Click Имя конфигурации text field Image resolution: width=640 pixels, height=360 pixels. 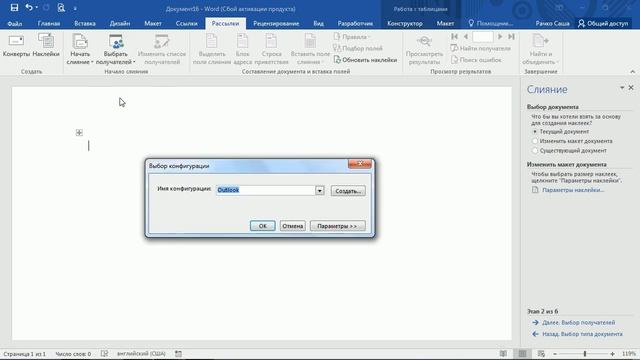(x=266, y=190)
